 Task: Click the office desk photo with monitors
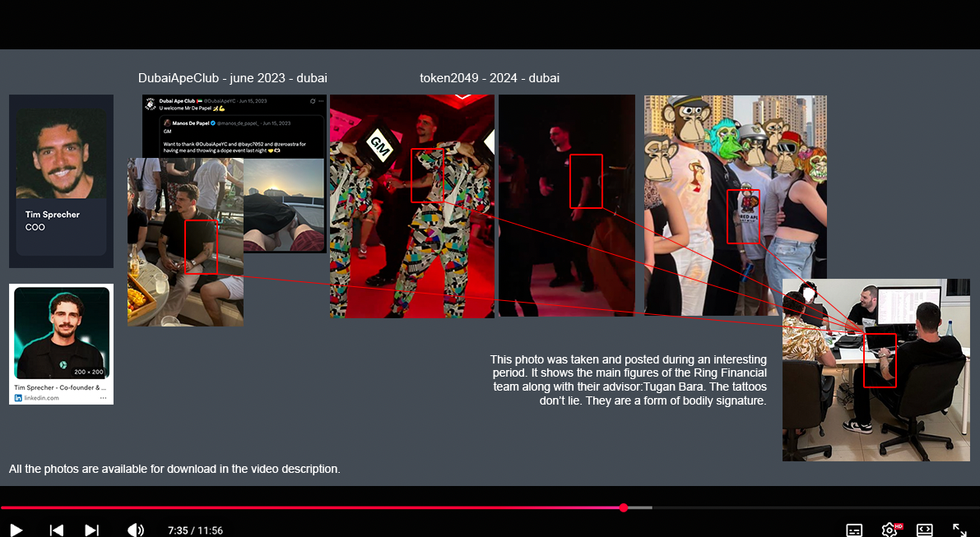pos(876,370)
